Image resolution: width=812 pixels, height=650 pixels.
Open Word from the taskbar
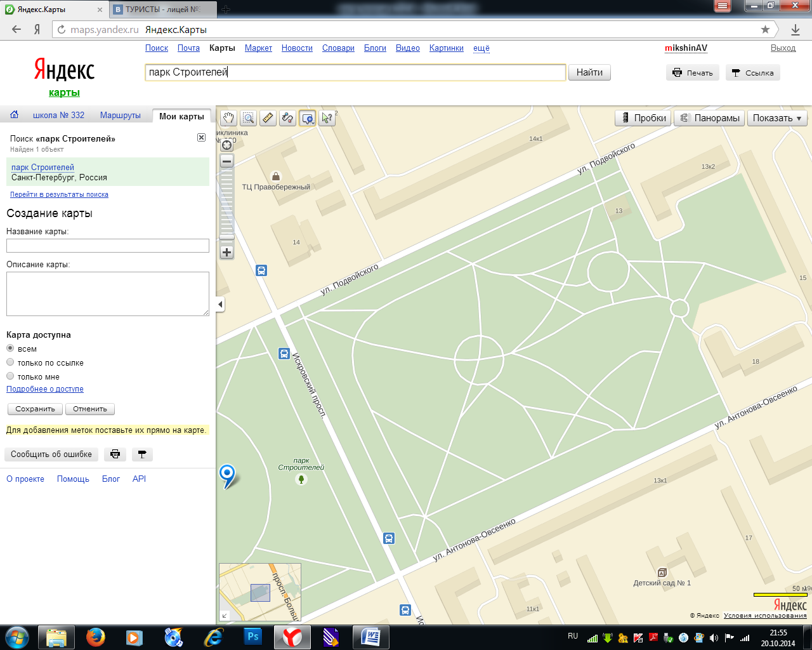(x=370, y=637)
